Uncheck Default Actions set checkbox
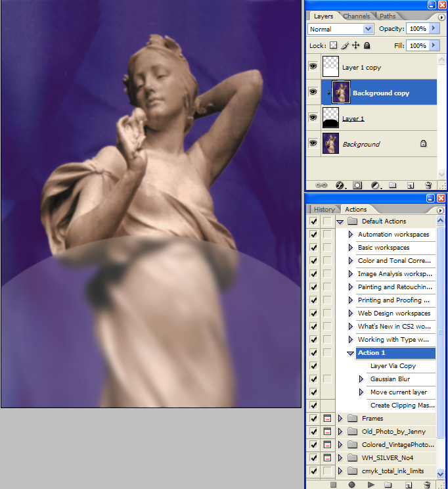Image resolution: width=448 pixels, height=489 pixels. pyautogui.click(x=313, y=221)
